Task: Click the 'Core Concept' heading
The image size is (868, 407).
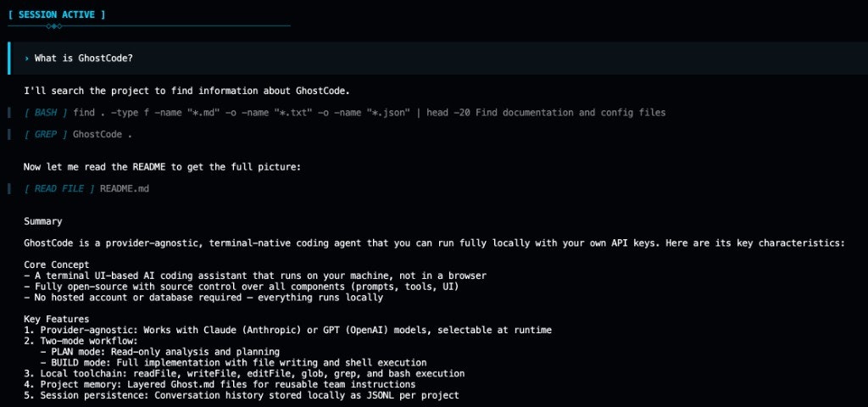Action: pos(57,265)
